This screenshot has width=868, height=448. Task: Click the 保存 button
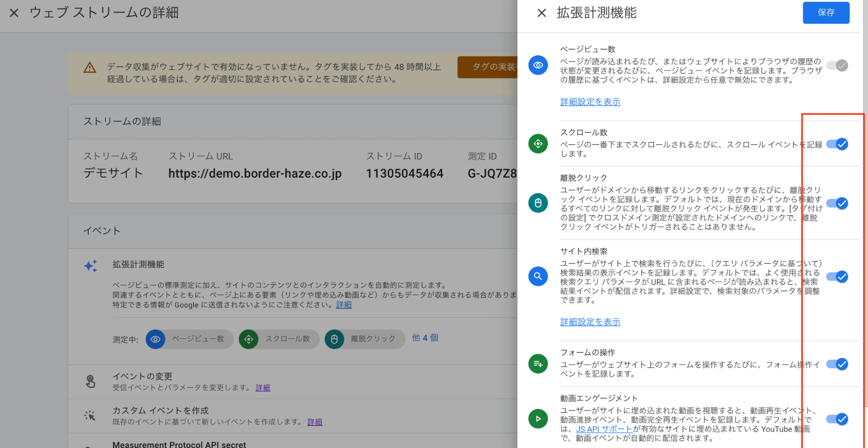click(825, 13)
